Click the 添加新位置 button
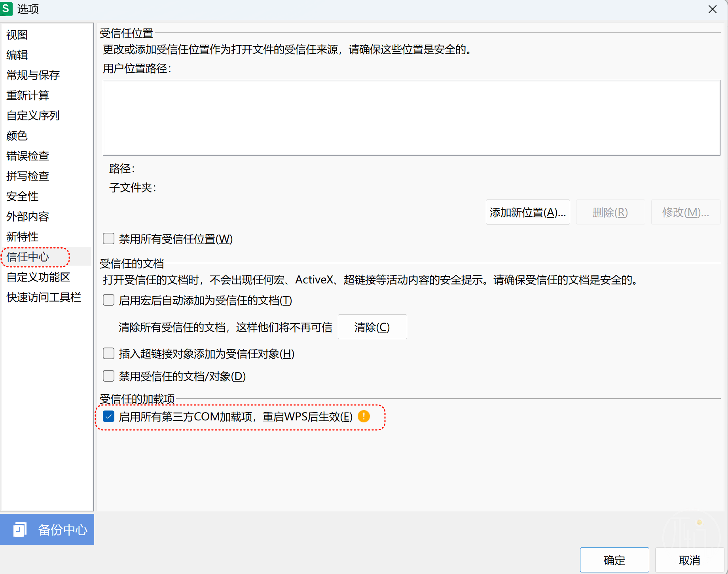This screenshot has height=574, width=728. (527, 213)
